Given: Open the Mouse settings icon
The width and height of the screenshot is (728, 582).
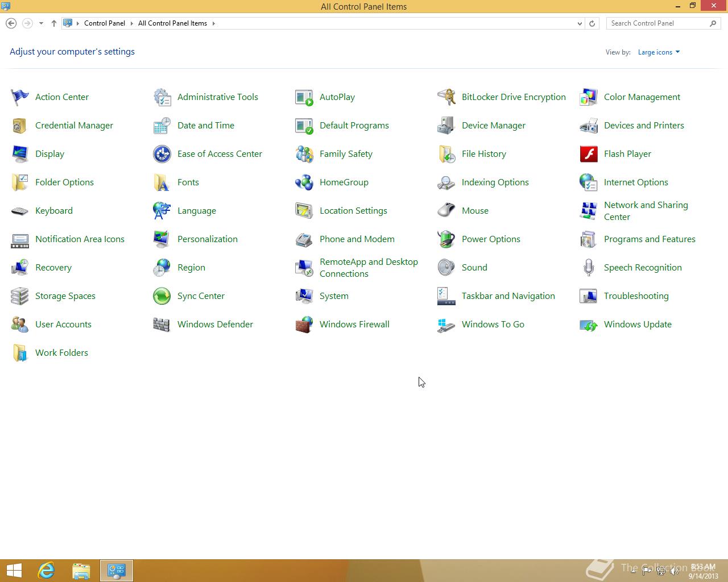Looking at the screenshot, I should (x=446, y=211).
